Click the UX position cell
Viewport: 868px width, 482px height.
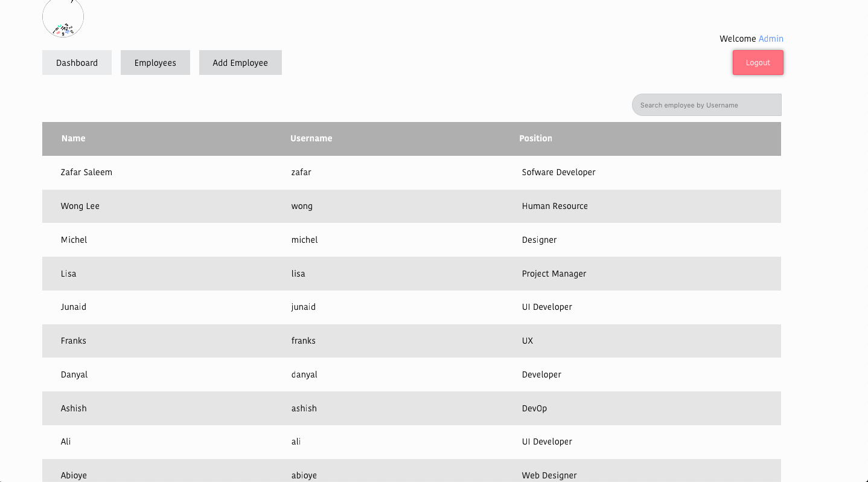click(528, 341)
